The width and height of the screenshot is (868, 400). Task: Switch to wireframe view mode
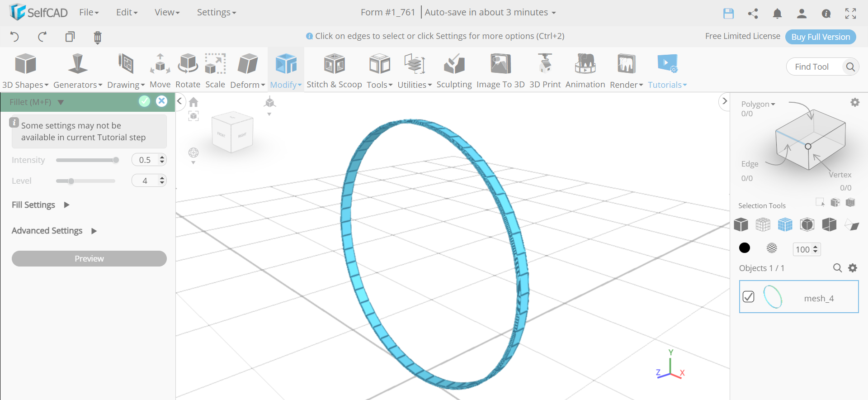[x=763, y=224]
